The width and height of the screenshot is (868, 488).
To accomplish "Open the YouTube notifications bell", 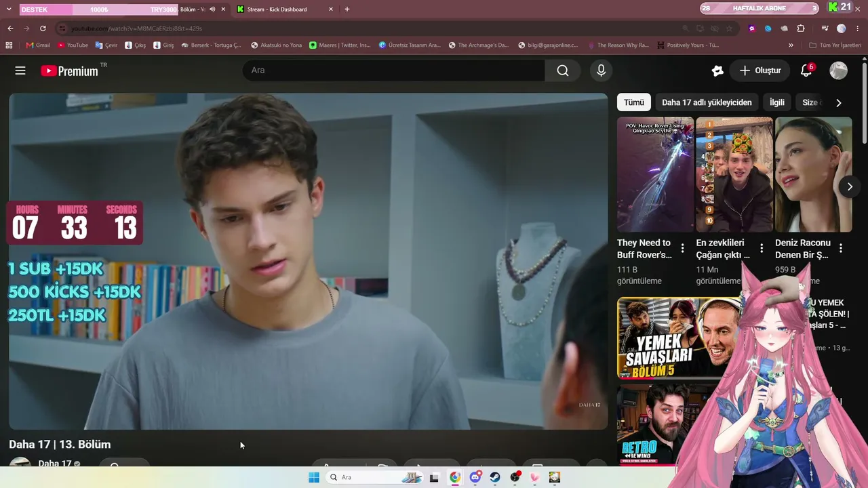I will point(806,70).
